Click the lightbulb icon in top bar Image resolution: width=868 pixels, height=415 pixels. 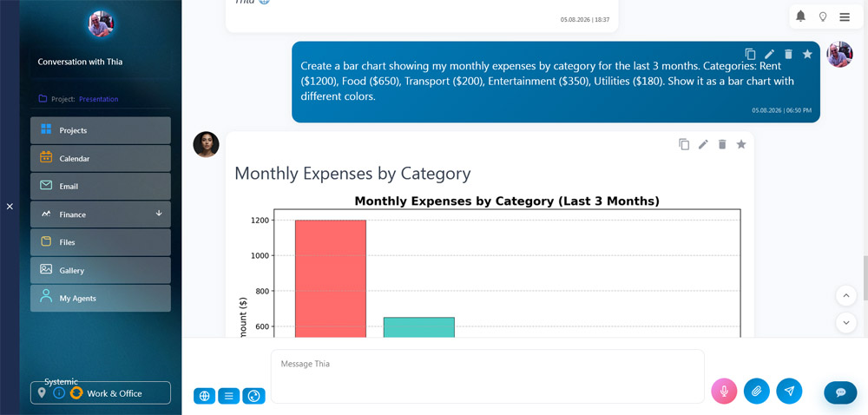[x=823, y=17]
